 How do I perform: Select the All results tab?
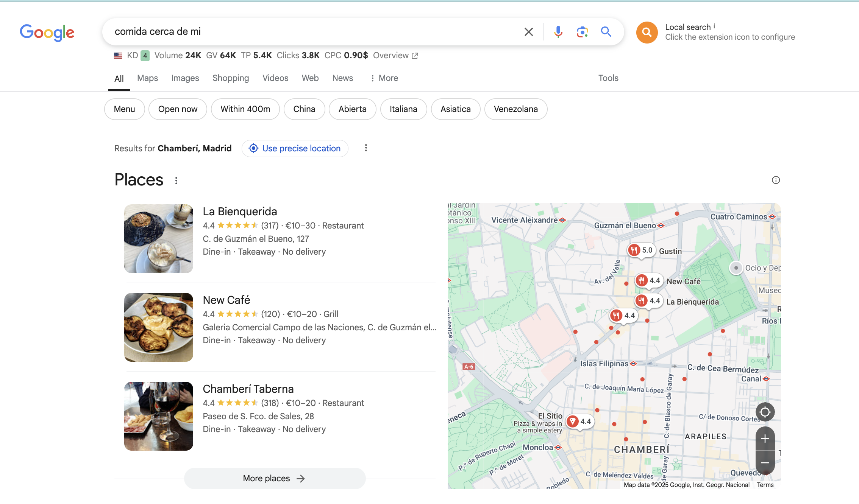coord(119,78)
